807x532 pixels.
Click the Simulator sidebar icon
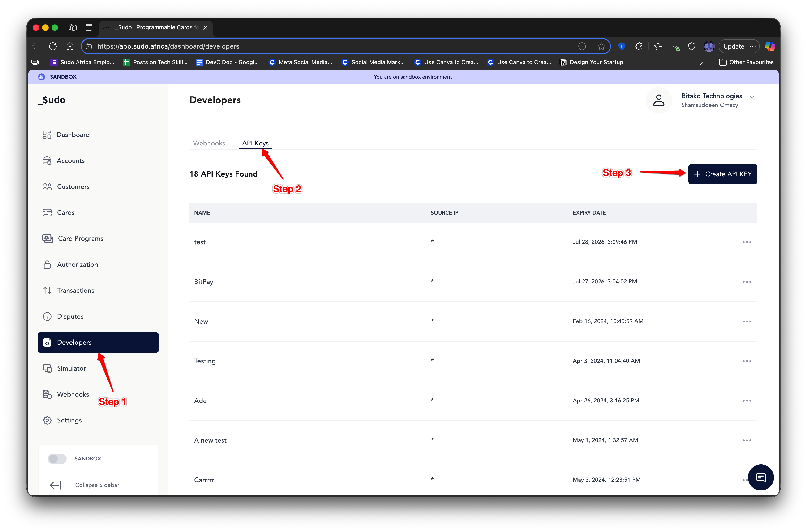47,368
